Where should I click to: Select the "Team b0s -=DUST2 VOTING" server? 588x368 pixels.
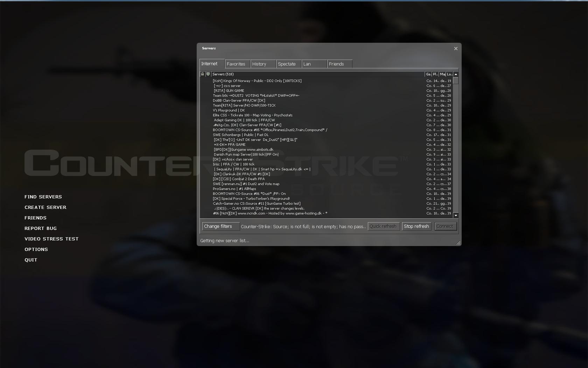[326, 96]
